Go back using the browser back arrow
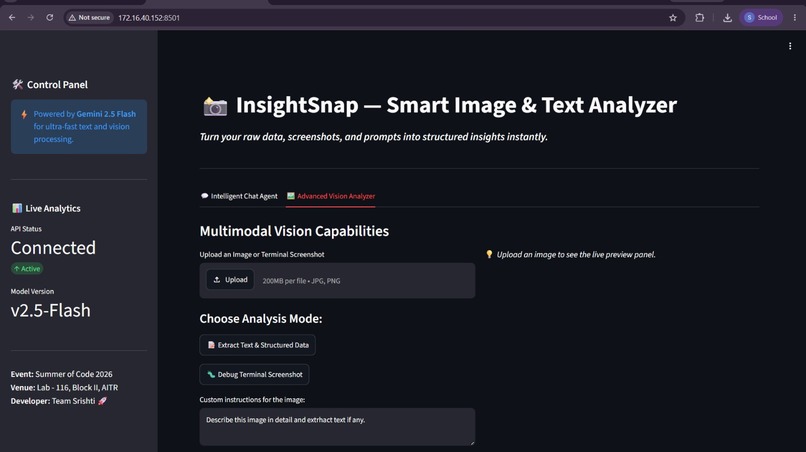 [x=12, y=17]
